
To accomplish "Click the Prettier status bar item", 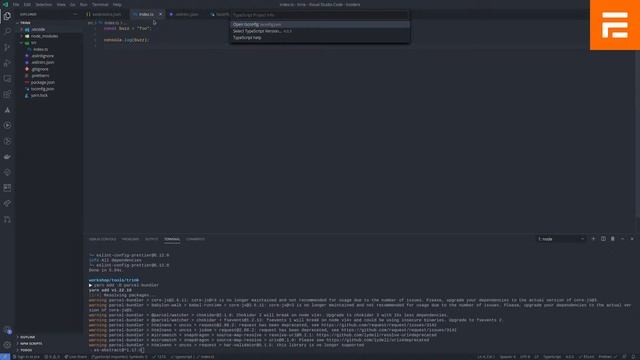I will coord(607,357).
